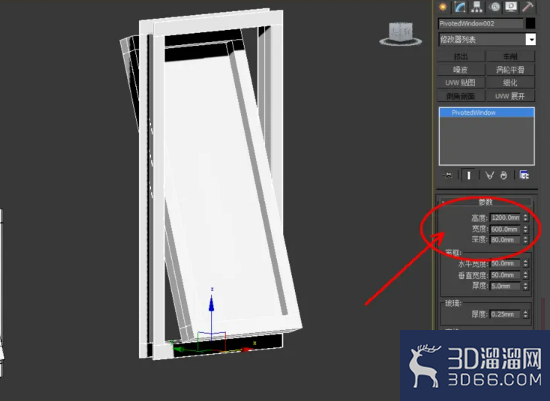Click the 垂直宽度 spinner arrows
This screenshot has width=550, height=401.
click(525, 275)
